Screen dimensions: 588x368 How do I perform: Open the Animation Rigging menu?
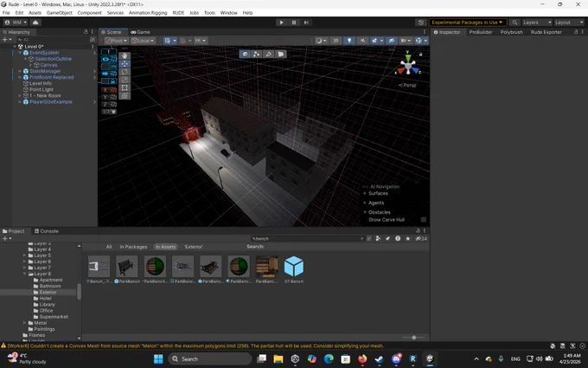(148, 13)
